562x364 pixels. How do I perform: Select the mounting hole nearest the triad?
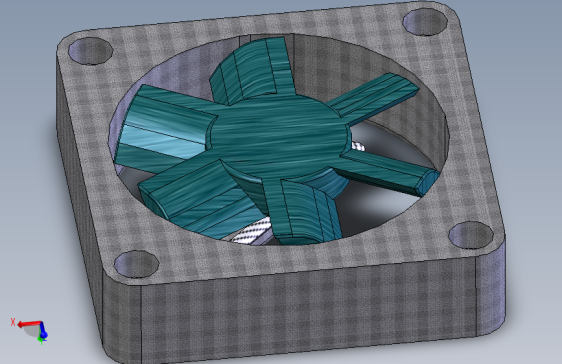[x=136, y=264]
